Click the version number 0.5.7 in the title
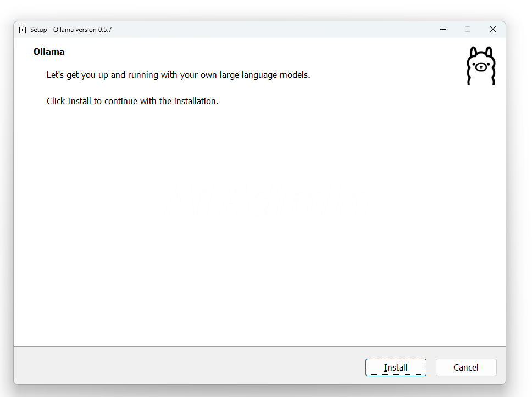Viewport: 532px width, 397px height. pyautogui.click(x=105, y=30)
